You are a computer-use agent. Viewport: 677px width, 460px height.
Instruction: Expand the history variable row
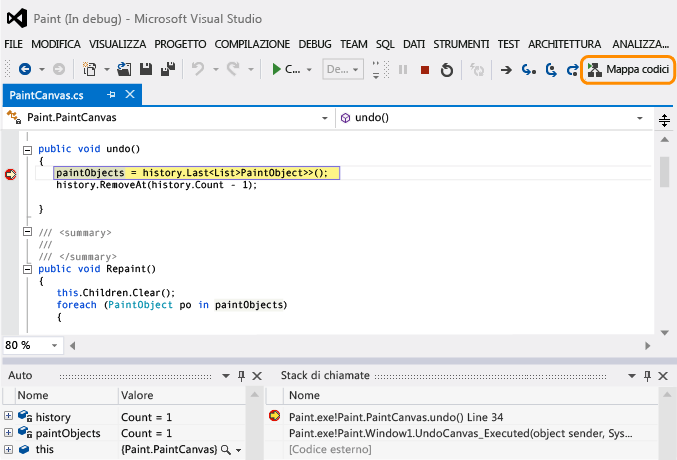pos(8,416)
